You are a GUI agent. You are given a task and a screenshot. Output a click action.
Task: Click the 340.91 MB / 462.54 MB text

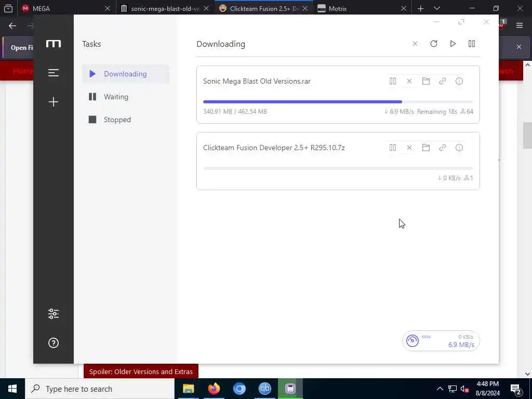pyautogui.click(x=235, y=111)
